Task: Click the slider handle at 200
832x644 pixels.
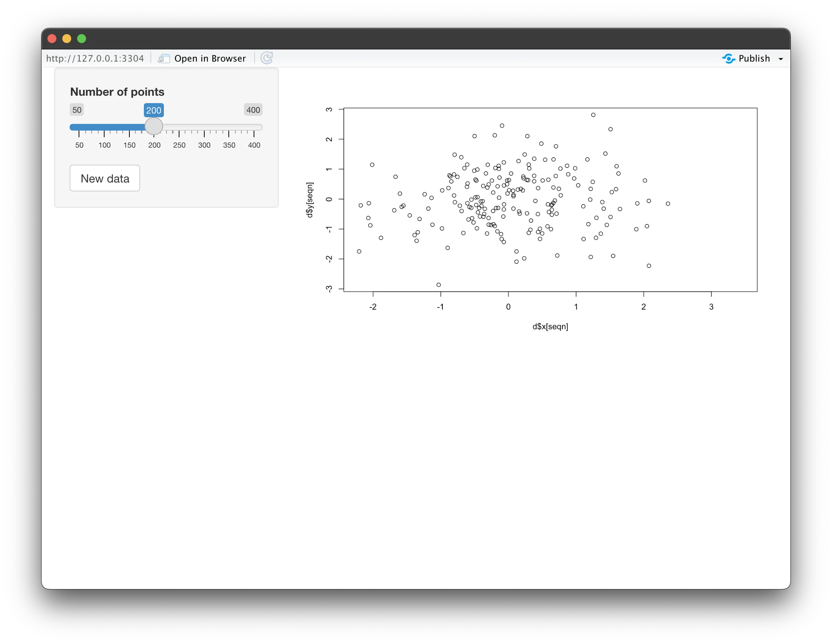Action: pyautogui.click(x=154, y=126)
